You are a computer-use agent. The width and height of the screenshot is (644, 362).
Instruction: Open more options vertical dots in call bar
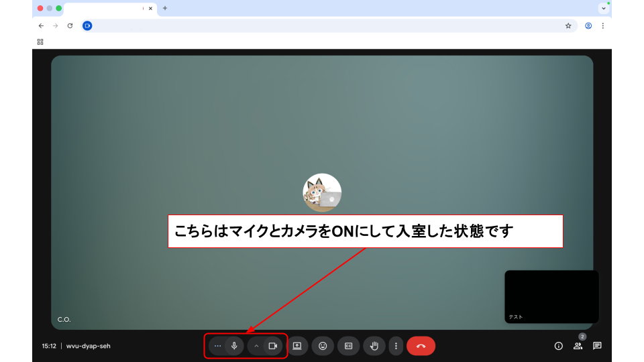click(x=396, y=346)
